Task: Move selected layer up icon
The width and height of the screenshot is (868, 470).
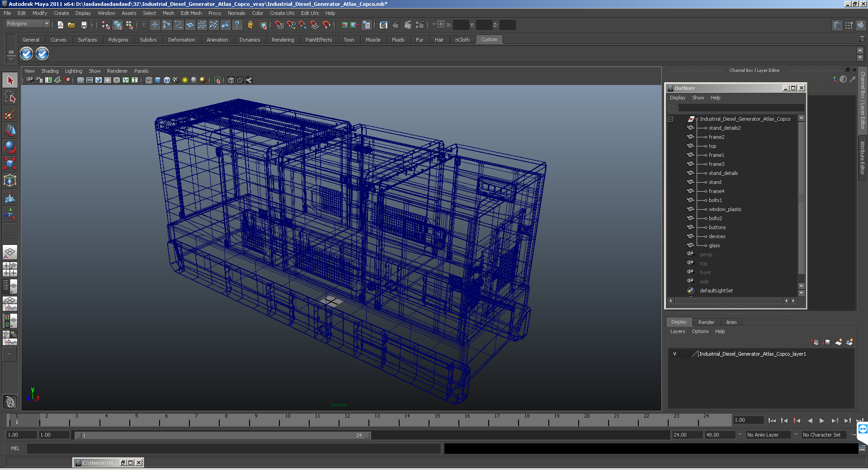Action: (816, 342)
